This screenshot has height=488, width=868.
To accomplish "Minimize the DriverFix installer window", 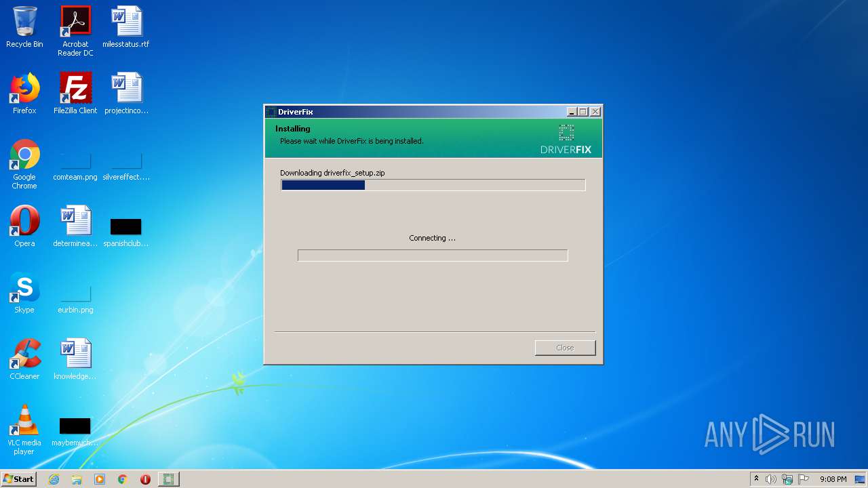I will 572,112.
